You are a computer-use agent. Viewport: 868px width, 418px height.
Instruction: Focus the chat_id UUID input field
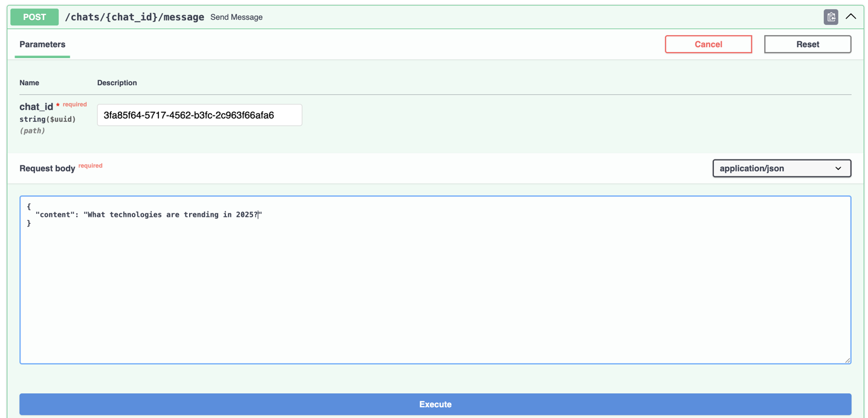pos(199,115)
